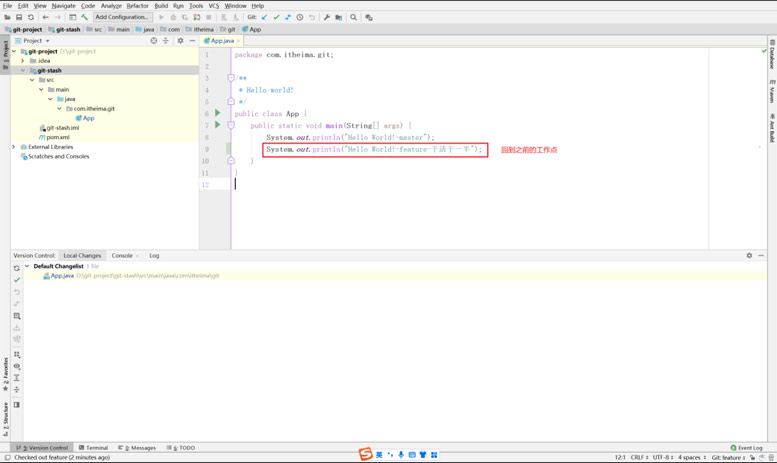Screen dimensions: 777x463
Task: Click the Scroll from Source target icon
Action: [x=154, y=41]
